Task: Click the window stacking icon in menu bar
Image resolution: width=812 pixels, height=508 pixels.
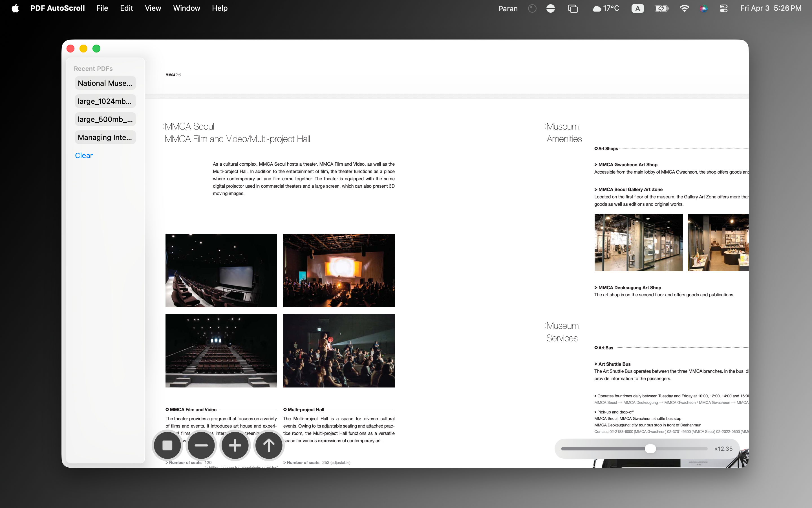Action: click(x=573, y=8)
